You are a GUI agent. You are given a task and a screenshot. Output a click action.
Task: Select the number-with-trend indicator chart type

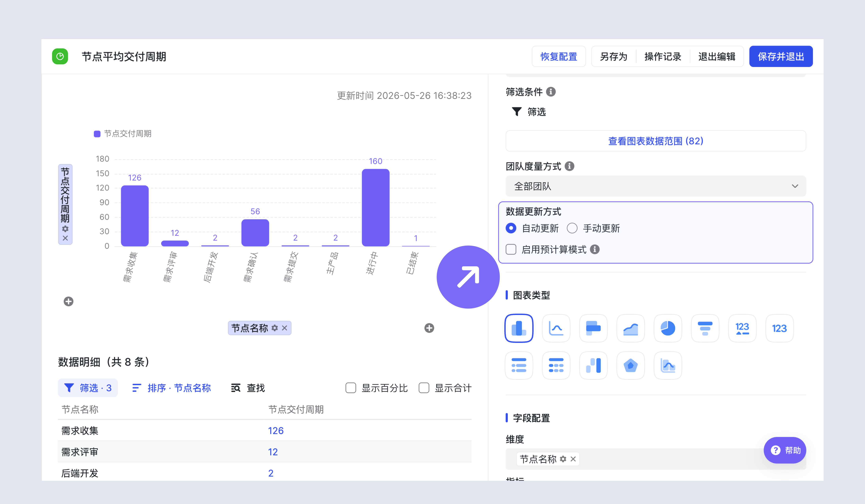point(742,328)
